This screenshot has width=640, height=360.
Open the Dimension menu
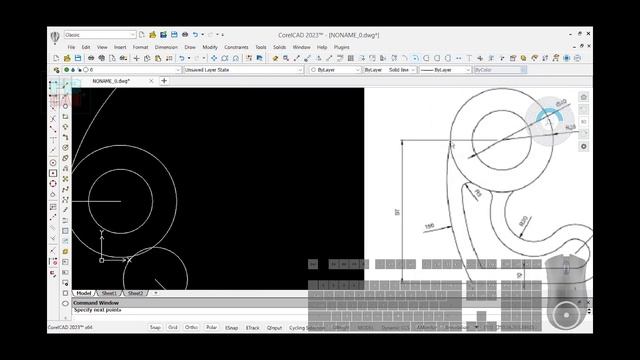(x=166, y=47)
